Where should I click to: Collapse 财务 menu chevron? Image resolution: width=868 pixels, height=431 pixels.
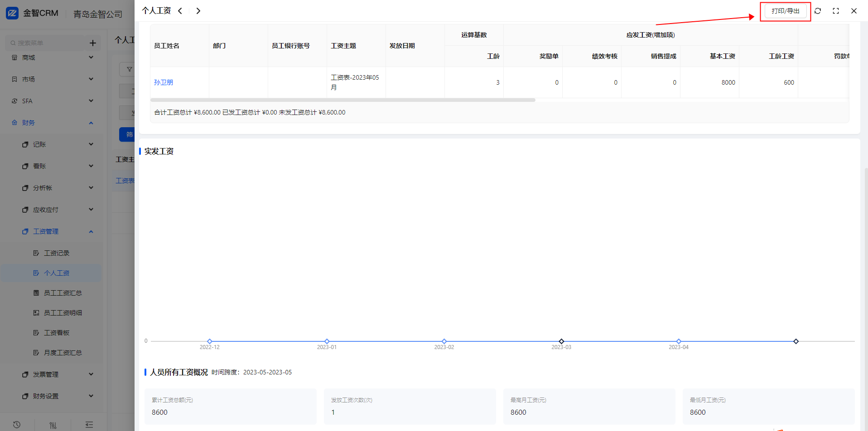point(91,123)
